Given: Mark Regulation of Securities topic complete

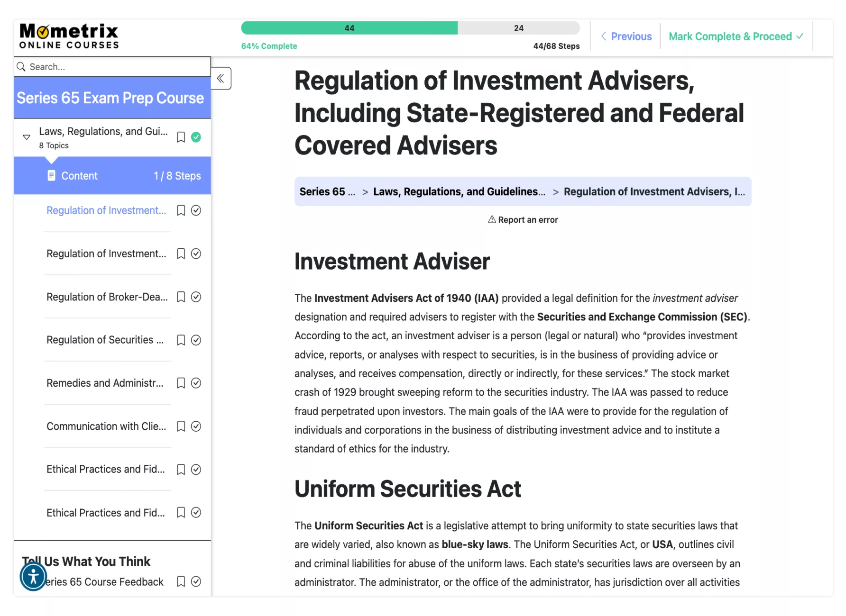Looking at the screenshot, I should (x=196, y=340).
